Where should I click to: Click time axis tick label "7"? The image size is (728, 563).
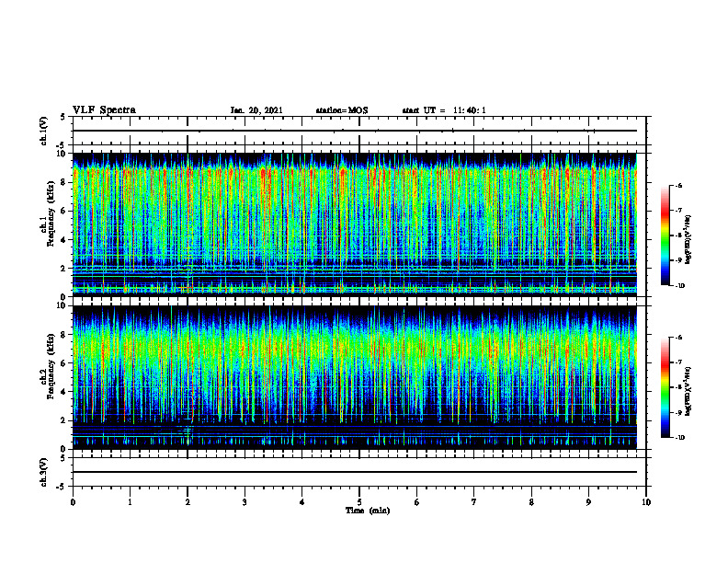pos(474,502)
